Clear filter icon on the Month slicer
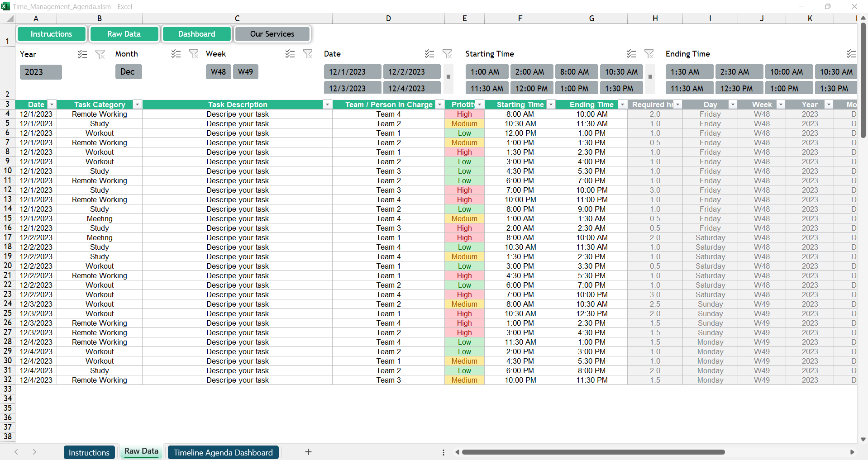Screen dimensions: 868x460 click(194, 54)
